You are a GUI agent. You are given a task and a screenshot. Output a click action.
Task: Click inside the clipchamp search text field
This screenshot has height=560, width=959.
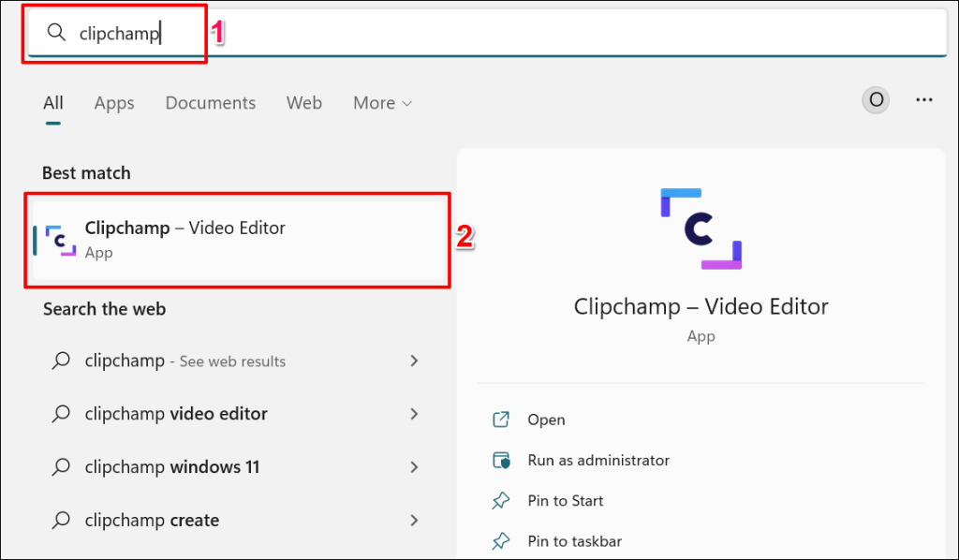tap(487, 33)
